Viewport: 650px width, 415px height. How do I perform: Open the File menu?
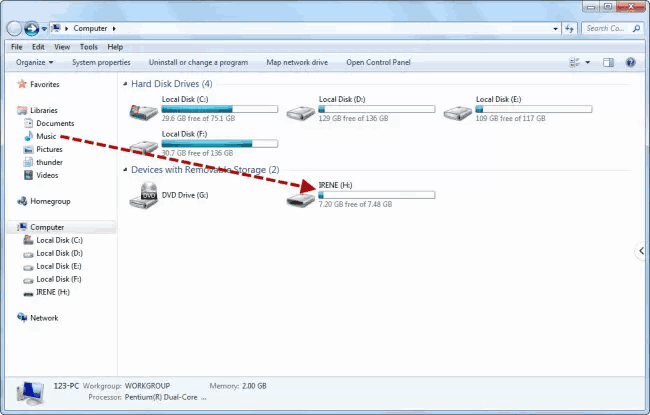16,46
